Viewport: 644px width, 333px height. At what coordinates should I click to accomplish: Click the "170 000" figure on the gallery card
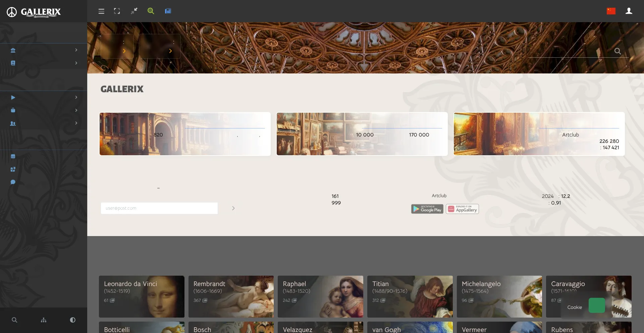419,135
